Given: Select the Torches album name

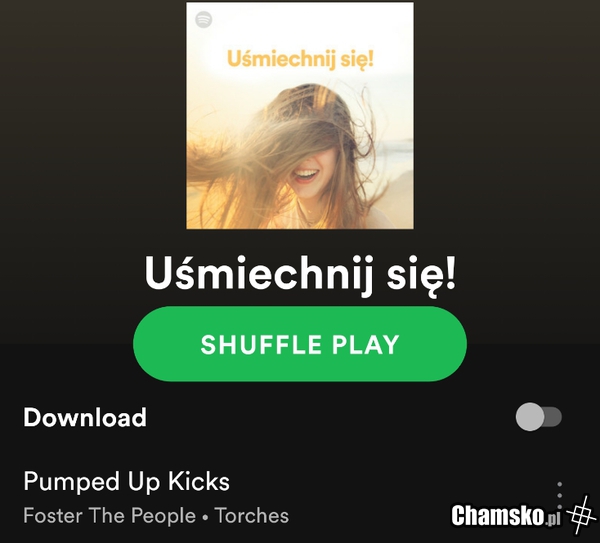Looking at the screenshot, I should 252,515.
